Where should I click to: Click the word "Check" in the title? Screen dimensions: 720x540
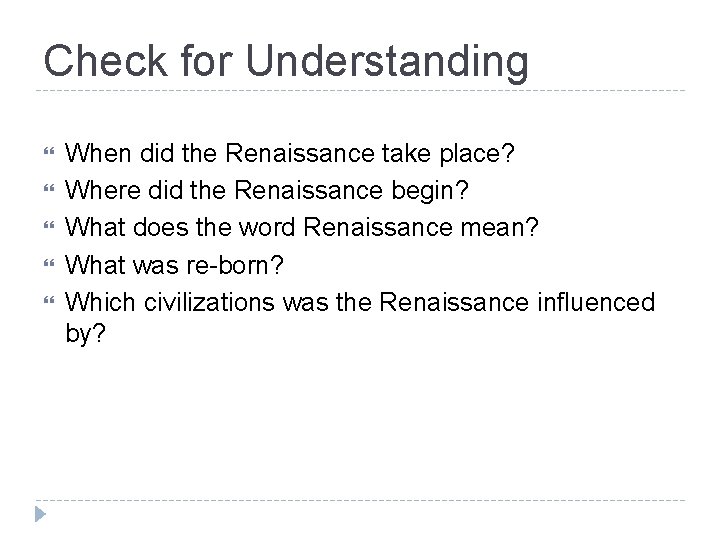point(105,61)
